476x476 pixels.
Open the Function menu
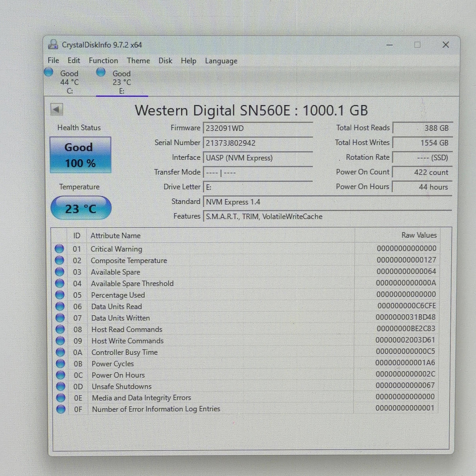[104, 60]
